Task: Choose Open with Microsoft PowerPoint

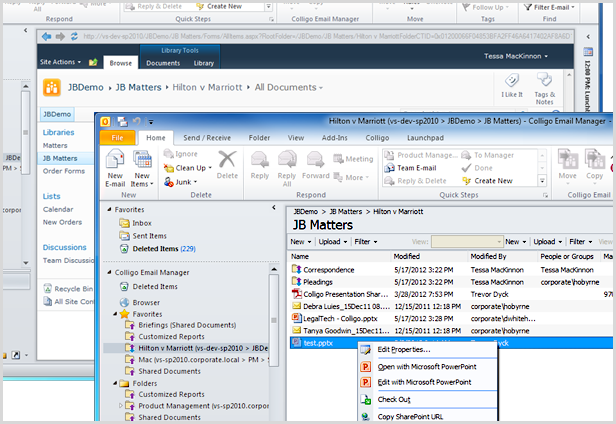Action: [428, 367]
